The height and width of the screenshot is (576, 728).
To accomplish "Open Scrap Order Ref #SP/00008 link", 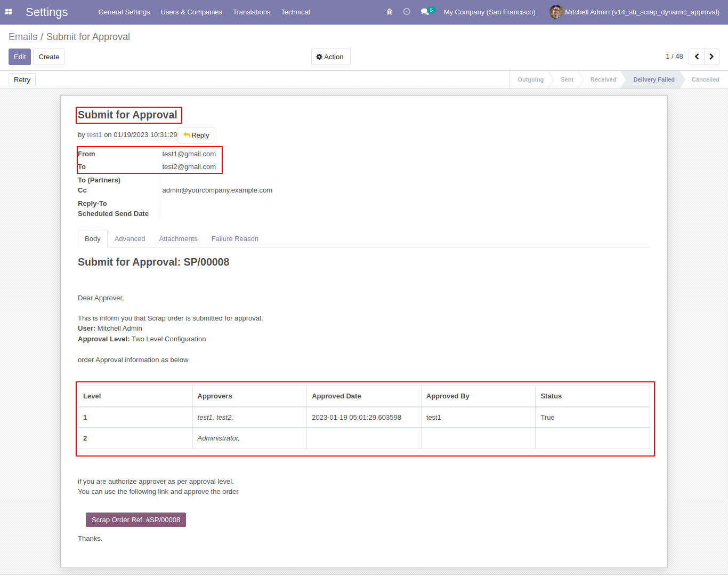I will [x=136, y=519].
